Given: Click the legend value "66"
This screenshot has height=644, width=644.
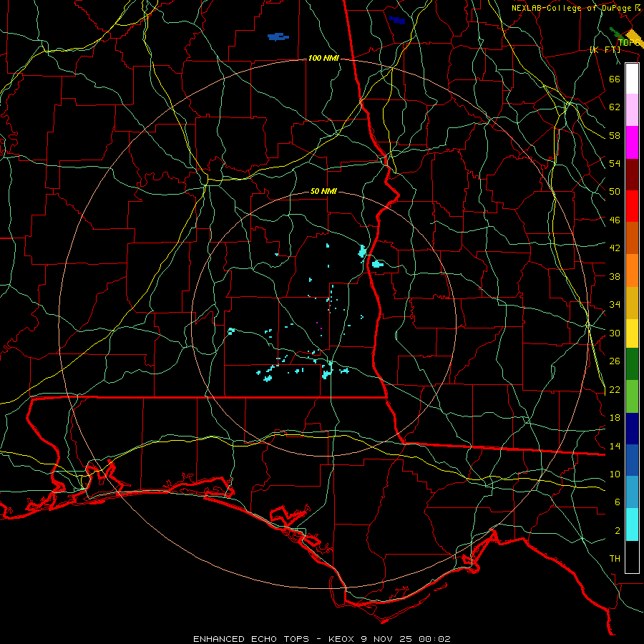Looking at the screenshot, I should click(615, 79).
